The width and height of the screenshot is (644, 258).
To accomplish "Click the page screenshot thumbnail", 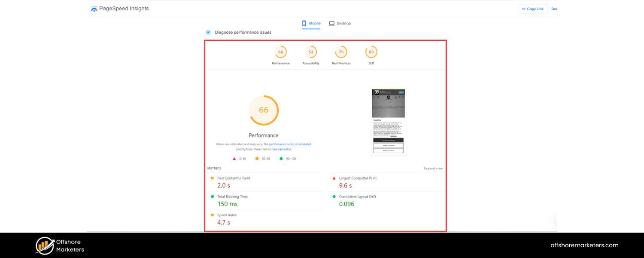I will click(389, 122).
